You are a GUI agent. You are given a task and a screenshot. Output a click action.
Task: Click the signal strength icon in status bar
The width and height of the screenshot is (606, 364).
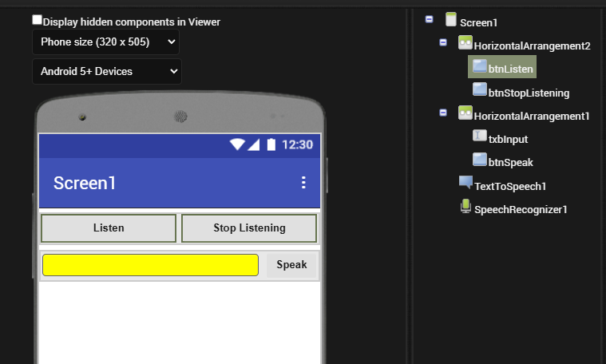254,145
